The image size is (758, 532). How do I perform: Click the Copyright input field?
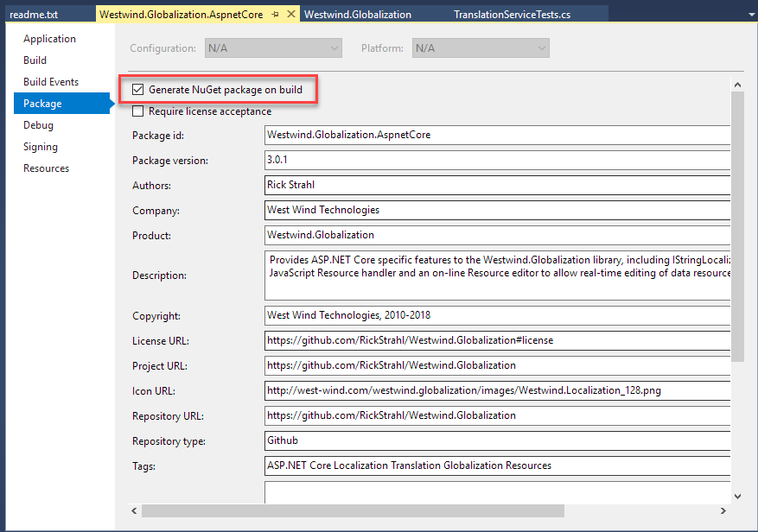point(498,315)
